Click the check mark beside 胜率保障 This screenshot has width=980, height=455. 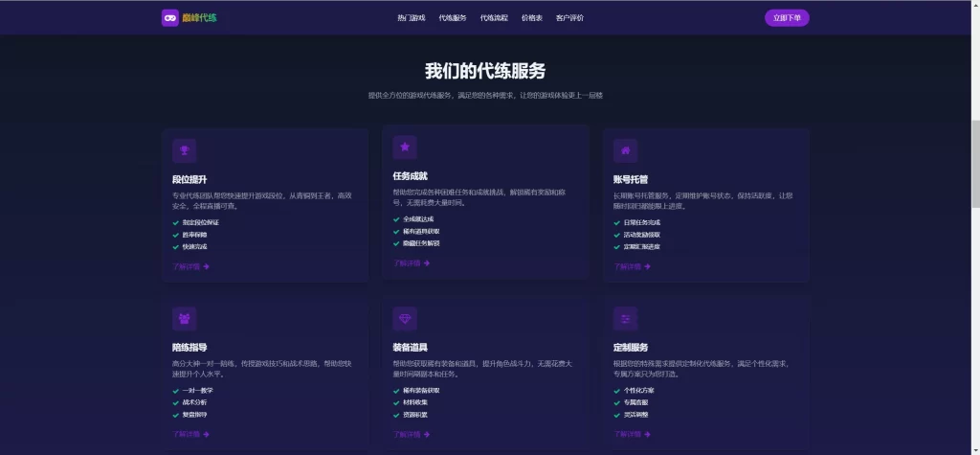(x=176, y=235)
